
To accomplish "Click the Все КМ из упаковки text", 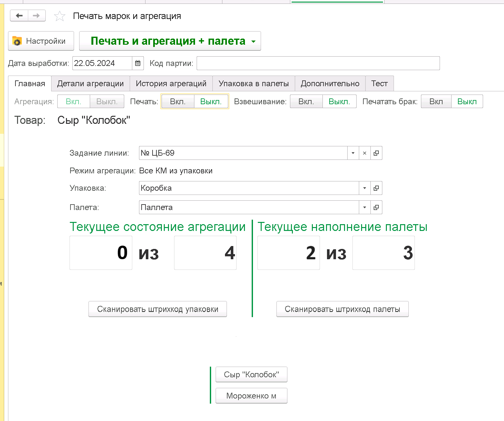I will pos(176,171).
